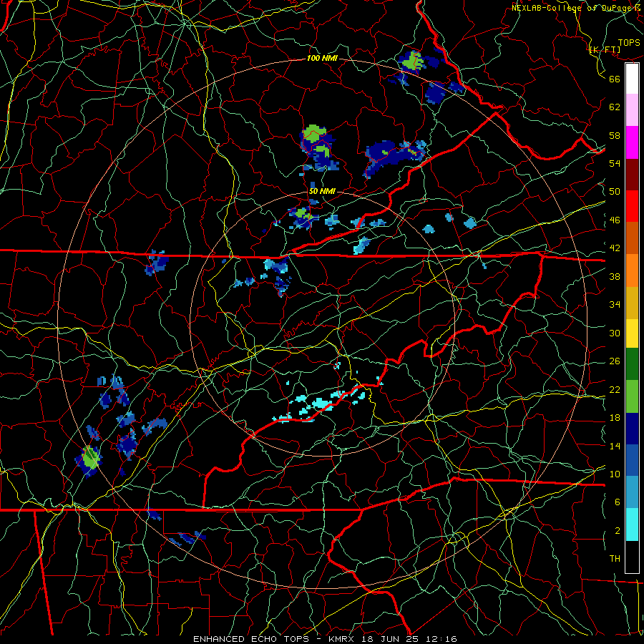Click the '38' legend value
Viewport: 644px width, 644px height.
(x=615, y=276)
